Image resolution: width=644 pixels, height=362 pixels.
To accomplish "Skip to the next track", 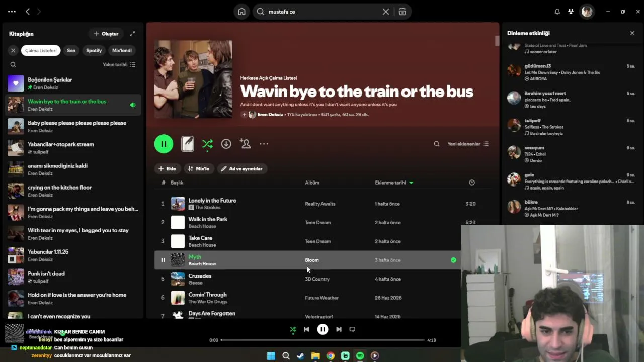I will point(339,329).
